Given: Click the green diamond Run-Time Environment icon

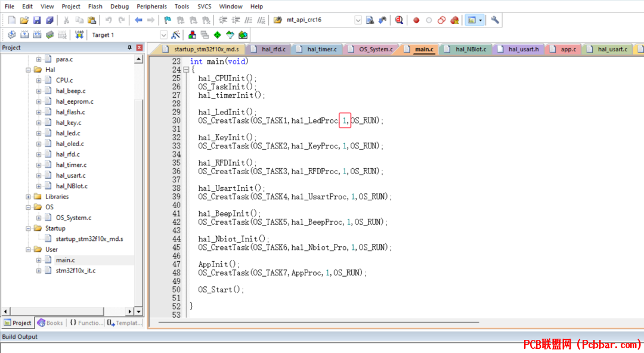Looking at the screenshot, I should (217, 35).
